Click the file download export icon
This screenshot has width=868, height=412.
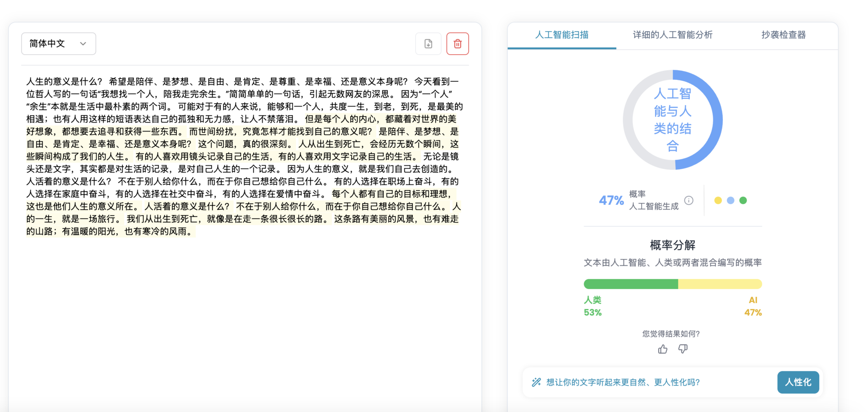point(428,44)
